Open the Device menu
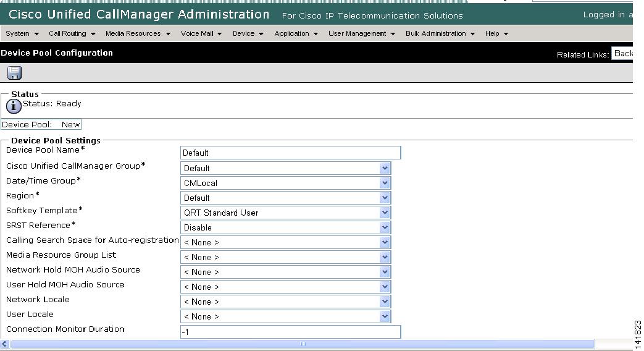 (248, 34)
